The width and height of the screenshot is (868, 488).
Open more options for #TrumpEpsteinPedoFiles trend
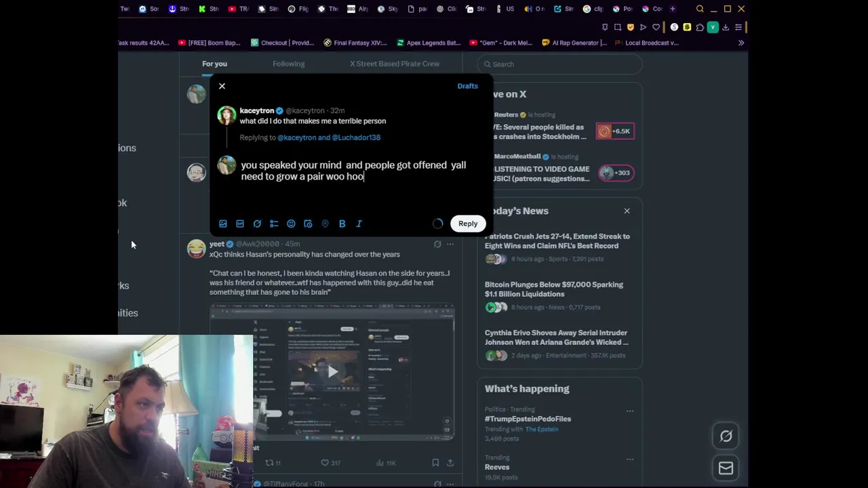[x=630, y=411]
